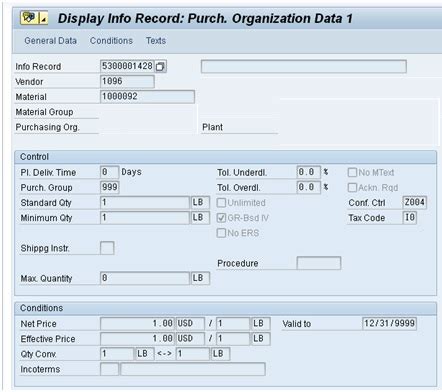Click the Control group header
This screenshot has width=442, height=392.
(x=226, y=157)
